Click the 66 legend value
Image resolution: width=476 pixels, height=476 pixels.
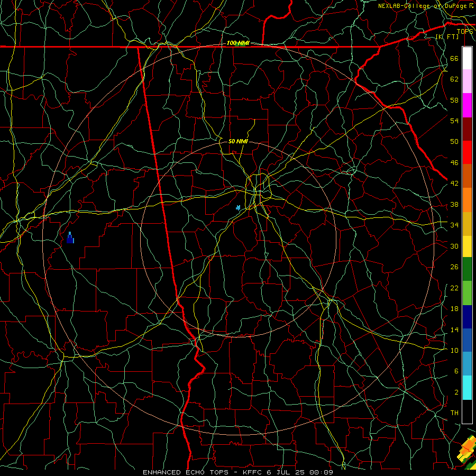[454, 58]
